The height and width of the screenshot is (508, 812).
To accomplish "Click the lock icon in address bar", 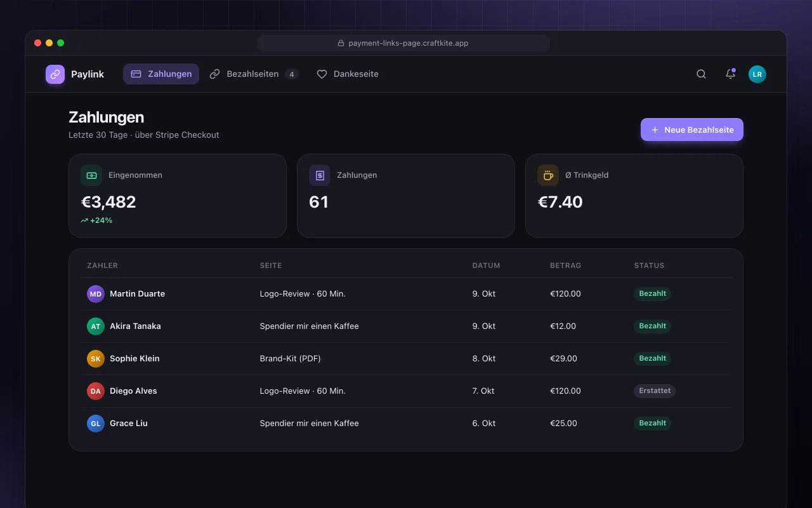I will click(x=341, y=43).
